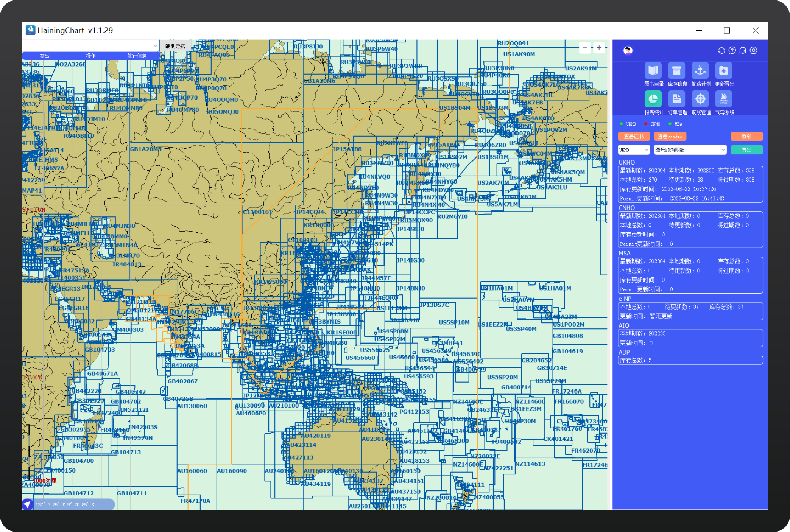Open the 图书目录 book catalog icon
Screen dimensions: 790x532
653,71
